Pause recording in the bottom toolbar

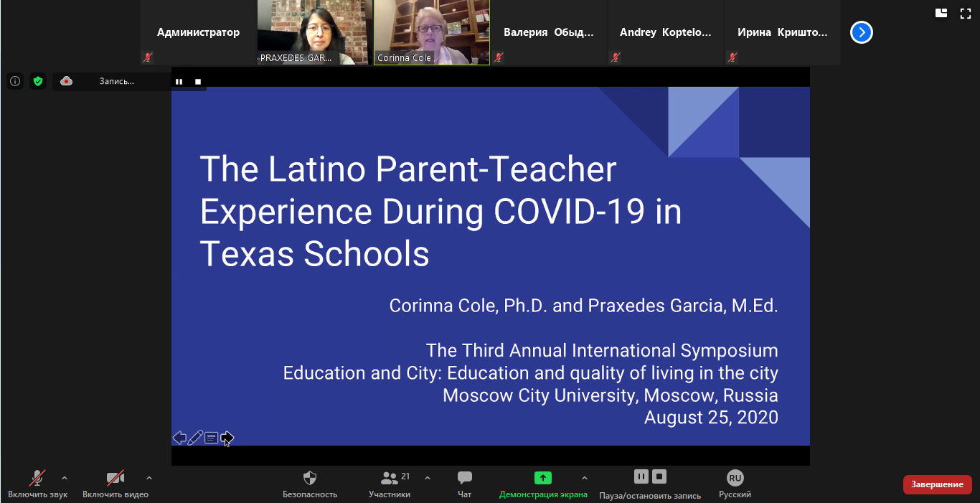coord(641,476)
